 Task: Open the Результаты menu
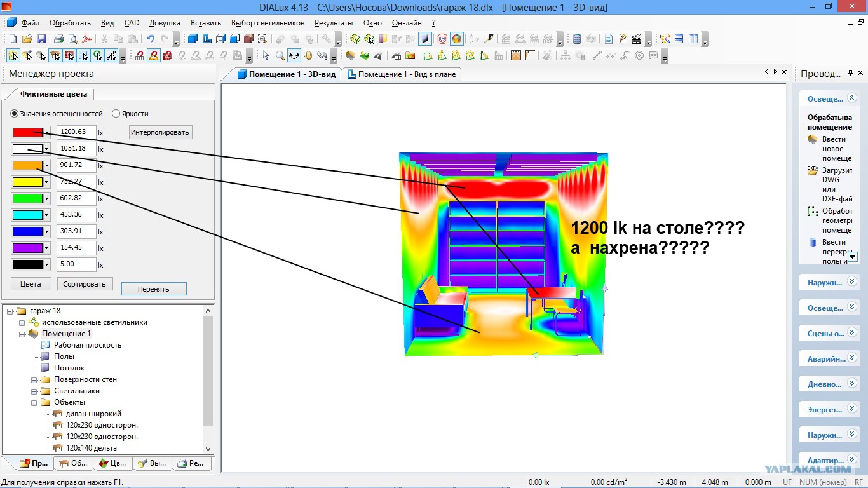coord(334,23)
